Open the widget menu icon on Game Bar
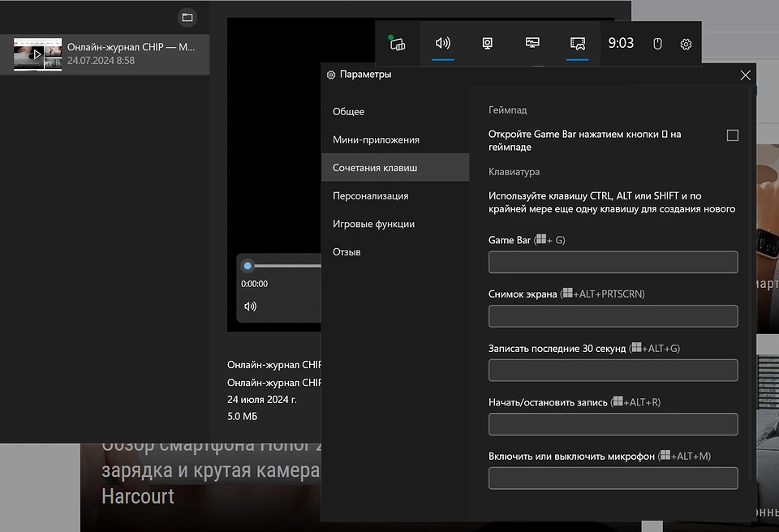This screenshot has width=779, height=532. (x=397, y=44)
